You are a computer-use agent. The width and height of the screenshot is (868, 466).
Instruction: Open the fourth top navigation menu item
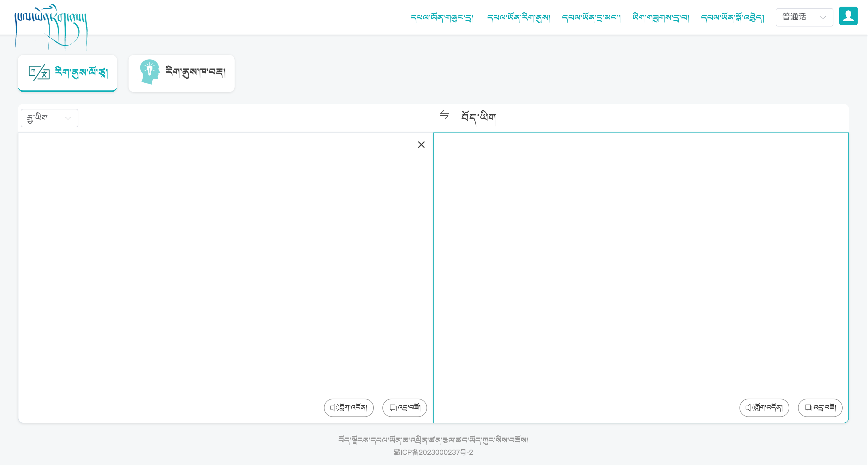661,17
